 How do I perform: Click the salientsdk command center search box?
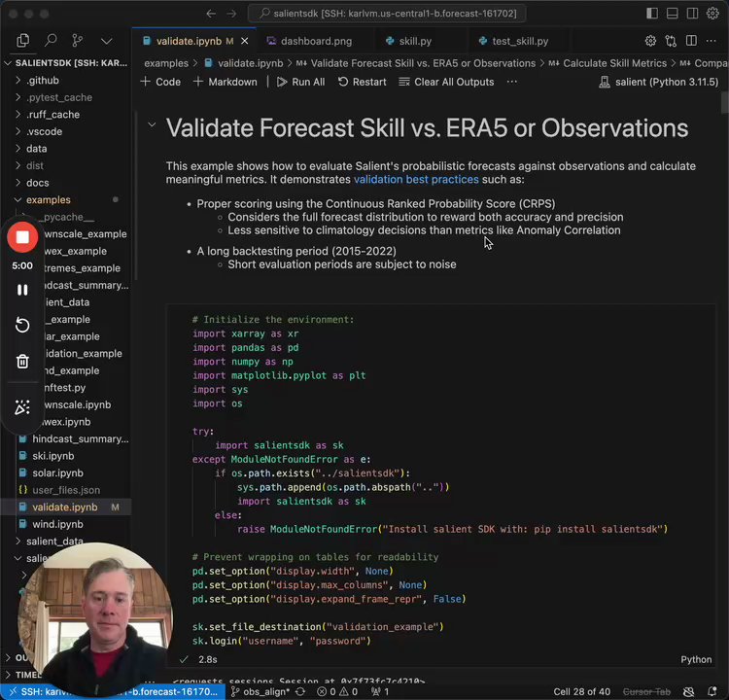point(387,14)
